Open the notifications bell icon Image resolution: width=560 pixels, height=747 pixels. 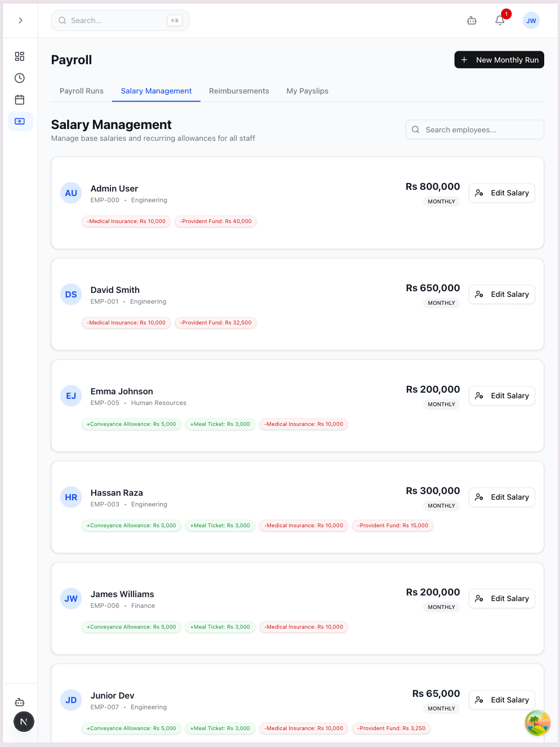tap(500, 21)
